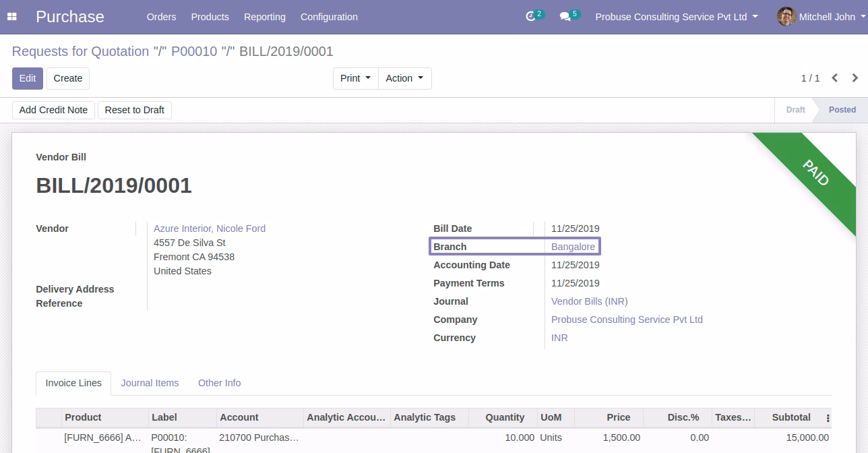Open the Bangalore branch link
This screenshot has height=453, width=868.
tap(573, 247)
